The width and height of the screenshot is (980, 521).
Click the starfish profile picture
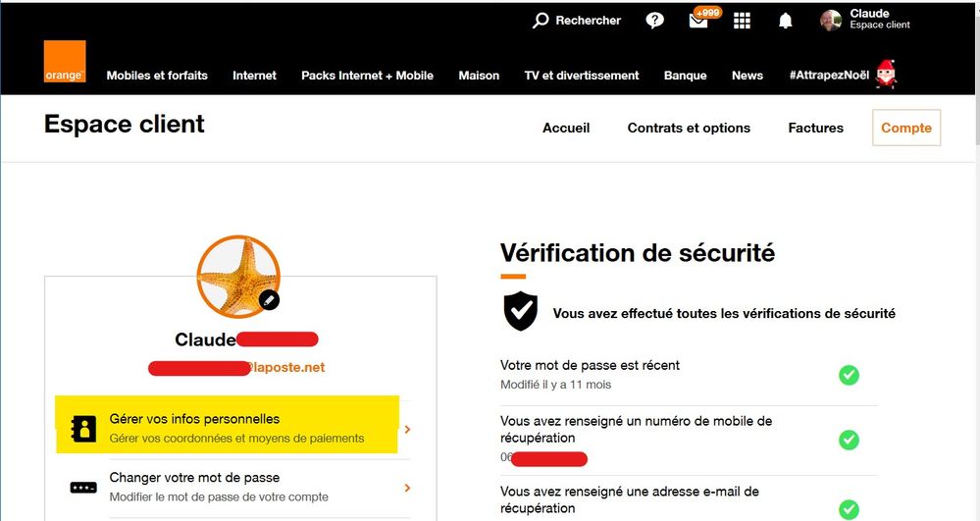tap(237, 278)
